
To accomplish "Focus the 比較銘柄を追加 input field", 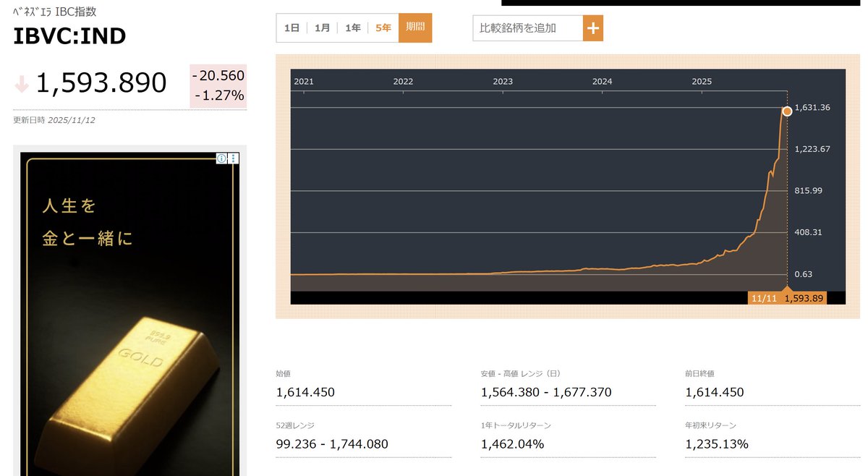I will click(528, 28).
